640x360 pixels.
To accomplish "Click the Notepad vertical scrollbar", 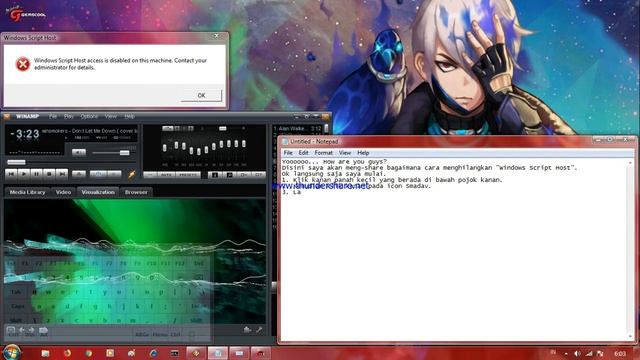I will coord(631,249).
